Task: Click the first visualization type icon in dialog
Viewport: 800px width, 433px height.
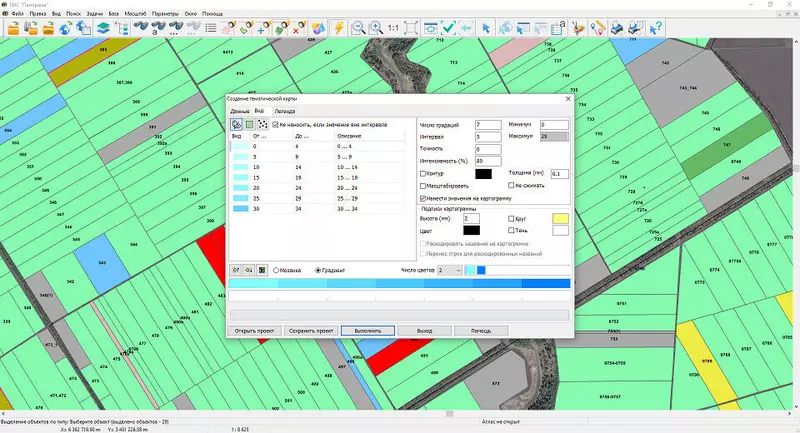Action: (x=237, y=125)
